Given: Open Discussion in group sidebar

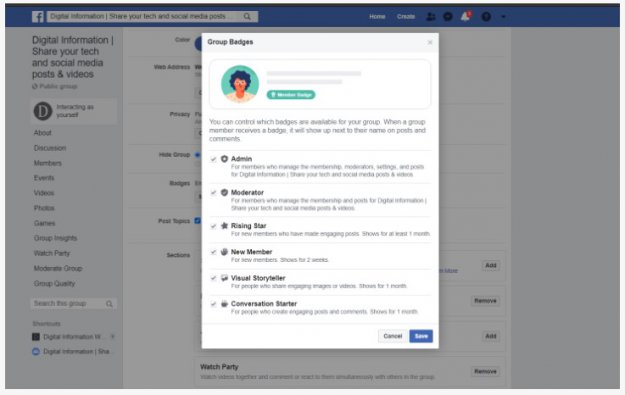Looking at the screenshot, I should 50,148.
